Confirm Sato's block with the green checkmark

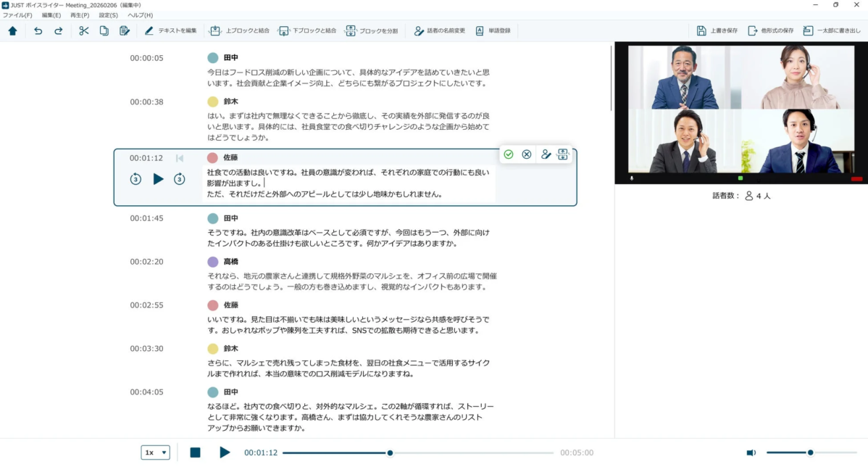tap(510, 154)
